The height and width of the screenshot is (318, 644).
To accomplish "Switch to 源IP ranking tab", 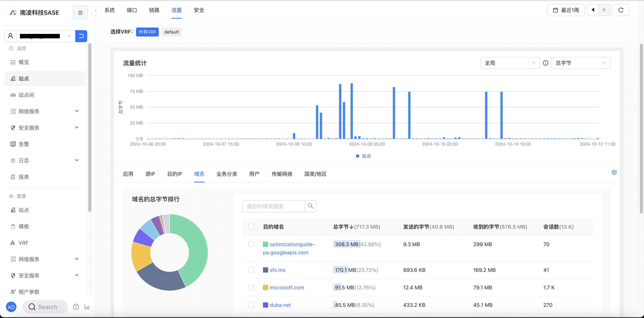I will [150, 174].
